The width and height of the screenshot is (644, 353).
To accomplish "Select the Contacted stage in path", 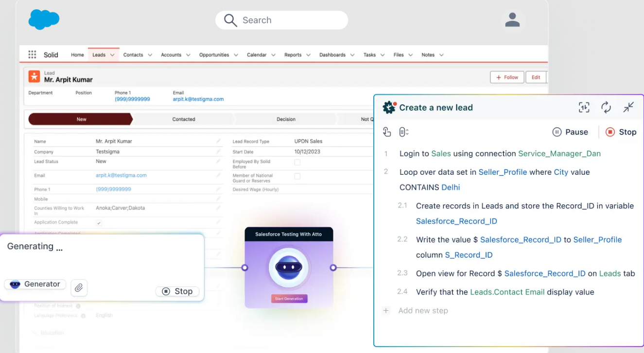I will 184,119.
